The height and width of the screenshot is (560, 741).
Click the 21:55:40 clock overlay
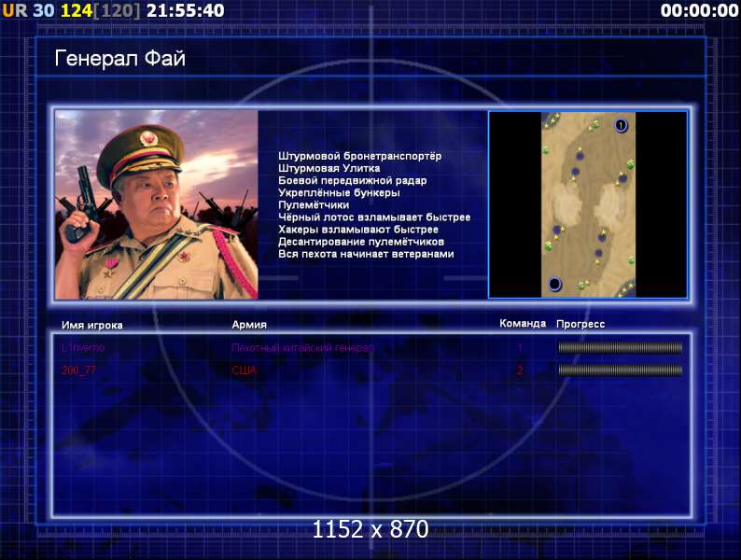185,10
